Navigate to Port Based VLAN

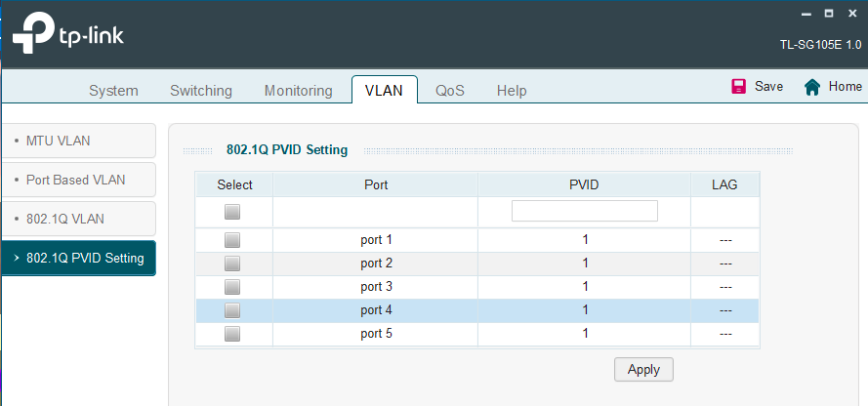click(x=75, y=180)
